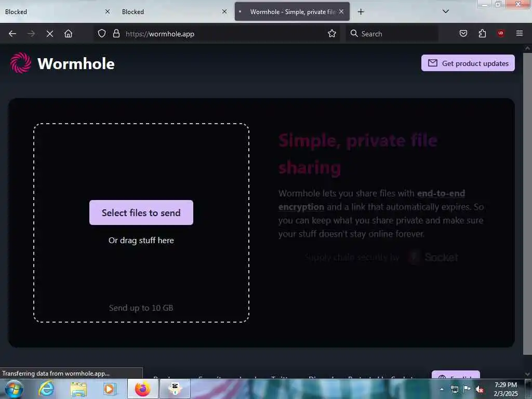Show hidden system tray icons arrow
532x399 pixels.
pos(442,389)
